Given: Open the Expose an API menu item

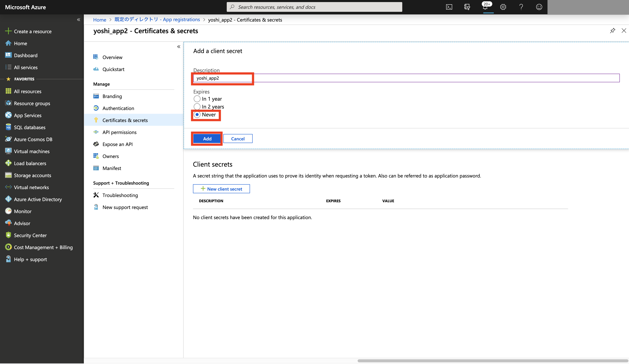Looking at the screenshot, I should (117, 144).
